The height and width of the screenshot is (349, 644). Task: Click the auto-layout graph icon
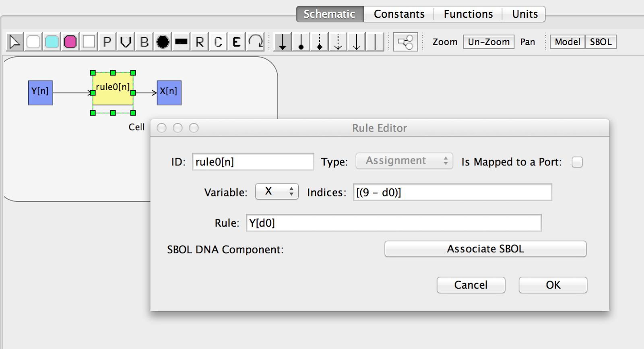pyautogui.click(x=405, y=42)
